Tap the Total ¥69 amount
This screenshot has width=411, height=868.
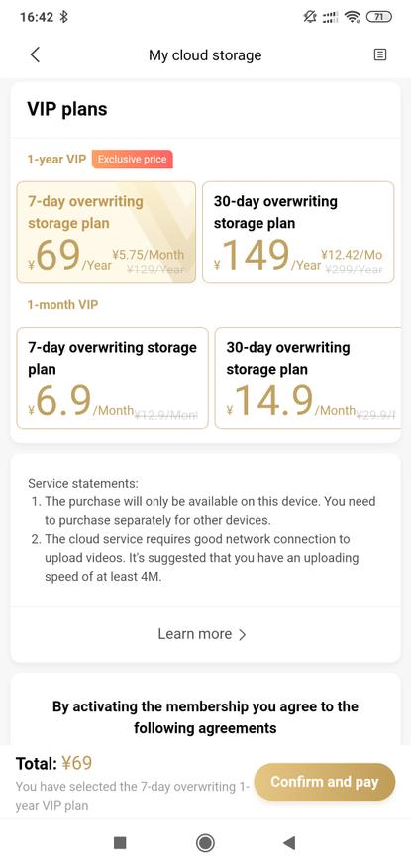tap(53, 764)
